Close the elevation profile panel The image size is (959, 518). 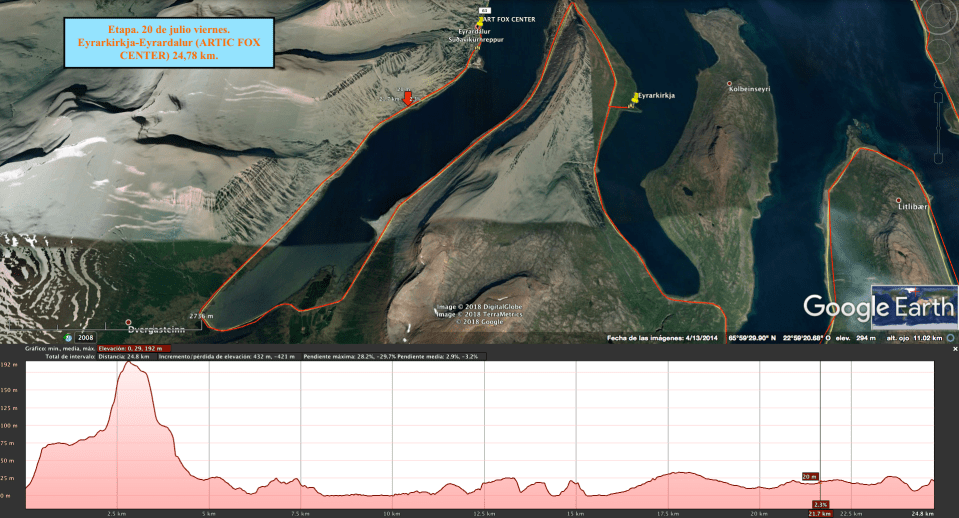[954, 349]
